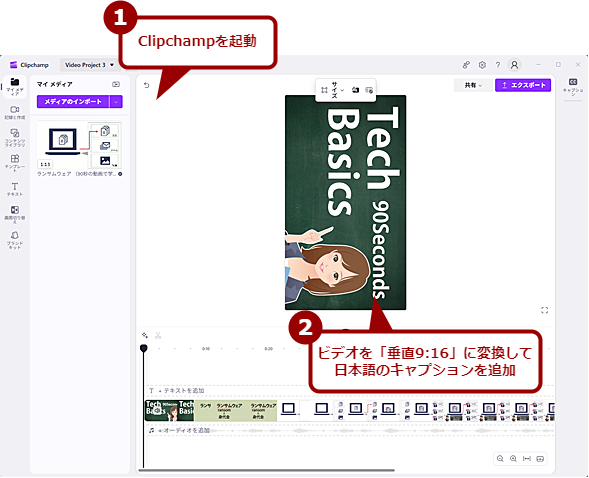Click the 0:10 mark on timeline ruler
This screenshot has width=589, height=478.
tap(206, 349)
